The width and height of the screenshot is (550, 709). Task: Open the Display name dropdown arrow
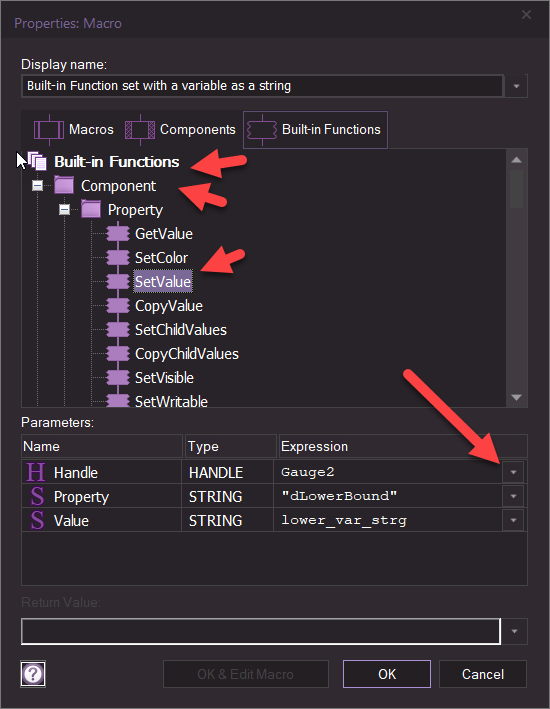516,86
